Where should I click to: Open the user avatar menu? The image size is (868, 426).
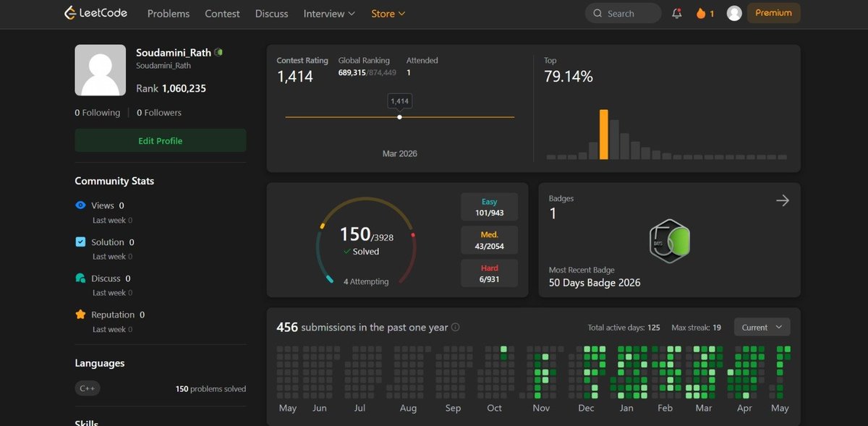734,13
